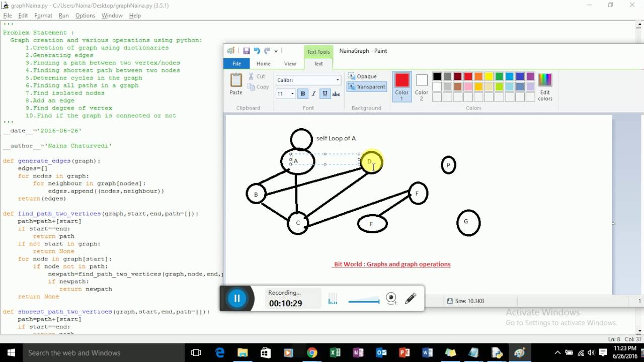Open Windows Store from the taskbar

266,352
